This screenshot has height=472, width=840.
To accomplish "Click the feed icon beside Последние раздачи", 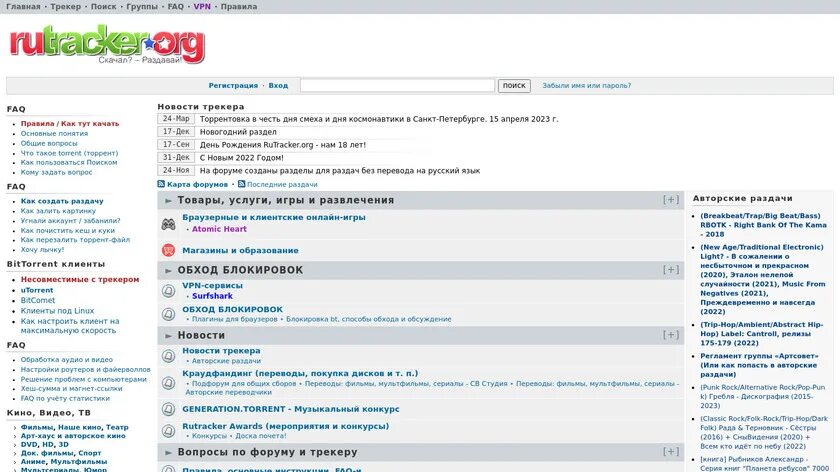I will 242,184.
